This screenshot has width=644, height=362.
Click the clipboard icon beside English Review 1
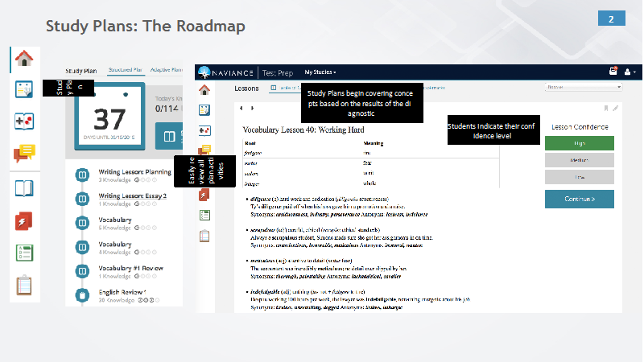(82, 295)
